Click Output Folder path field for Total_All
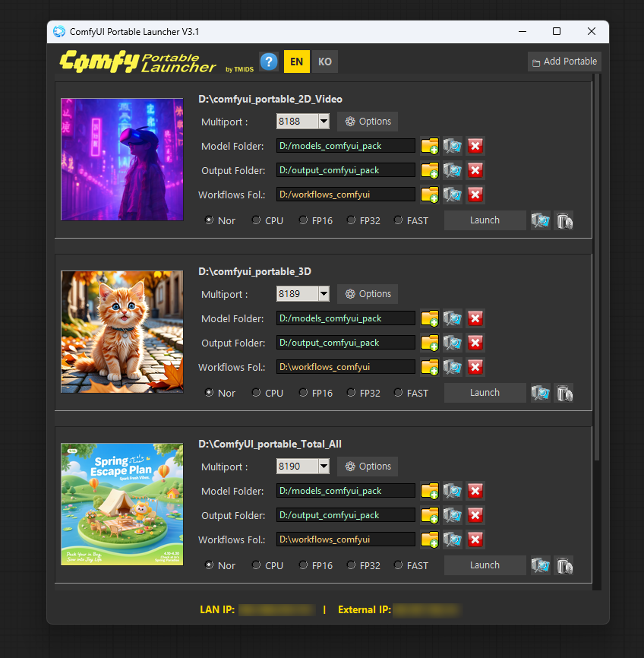This screenshot has height=658, width=644. 346,515
